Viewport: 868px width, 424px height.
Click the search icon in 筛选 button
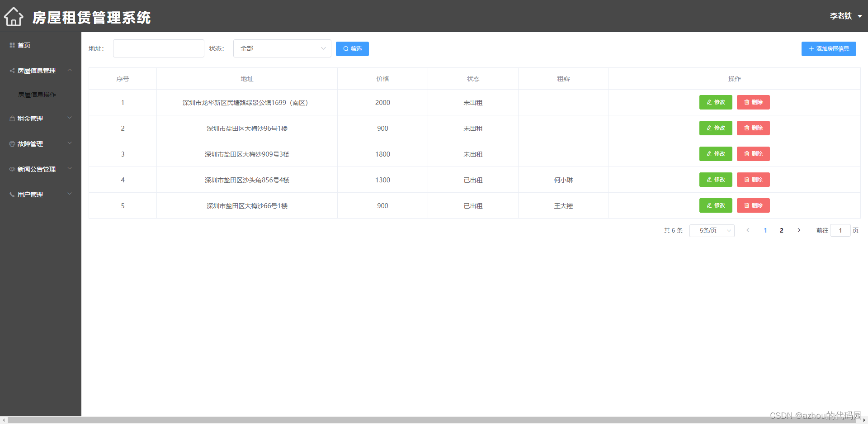click(346, 49)
